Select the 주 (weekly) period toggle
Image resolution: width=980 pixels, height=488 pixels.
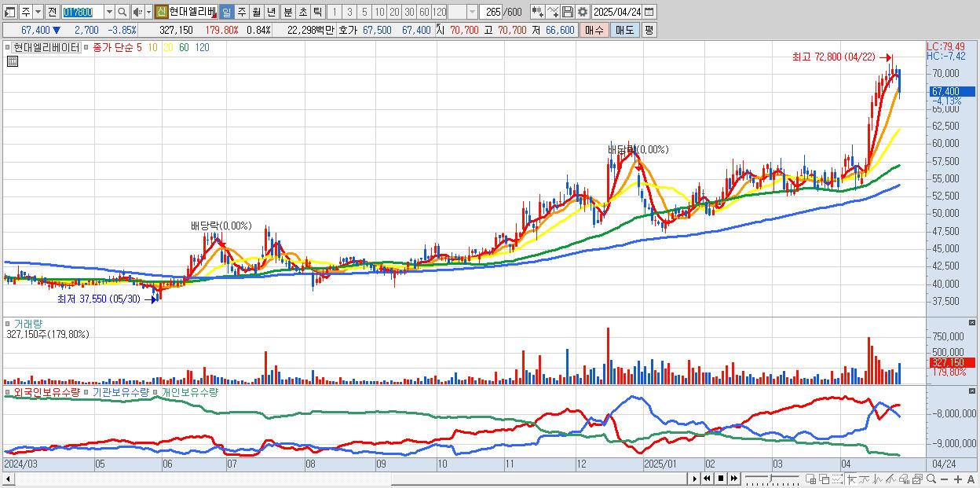coord(241,12)
